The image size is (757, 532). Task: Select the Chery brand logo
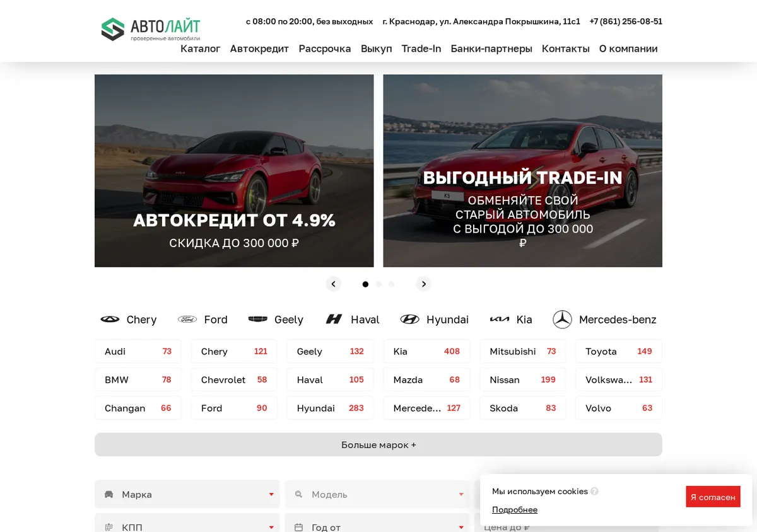pos(110,320)
